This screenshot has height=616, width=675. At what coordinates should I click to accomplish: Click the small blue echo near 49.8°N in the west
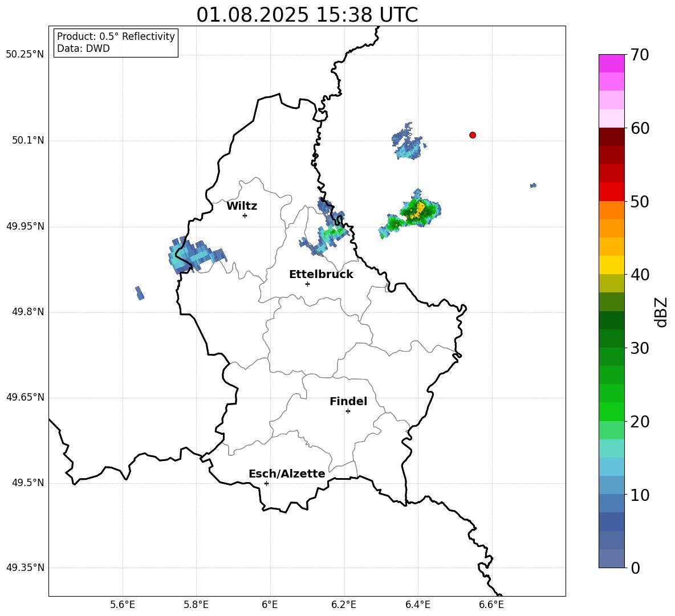tap(140, 293)
